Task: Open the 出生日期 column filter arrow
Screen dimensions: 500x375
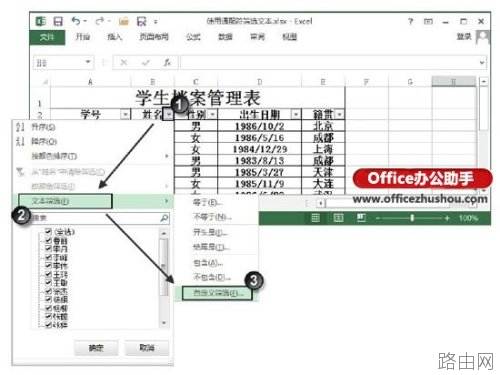Action: coord(296,115)
